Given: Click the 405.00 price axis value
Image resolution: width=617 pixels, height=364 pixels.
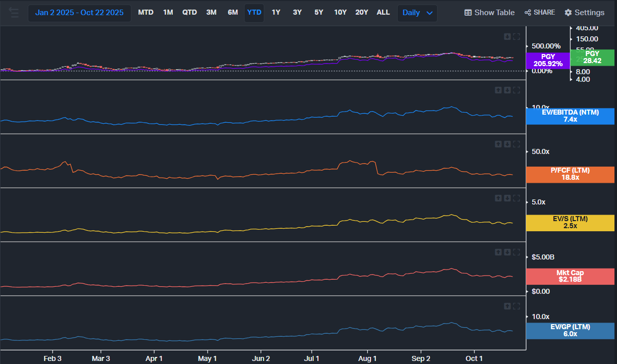Looking at the screenshot, I should pos(587,28).
